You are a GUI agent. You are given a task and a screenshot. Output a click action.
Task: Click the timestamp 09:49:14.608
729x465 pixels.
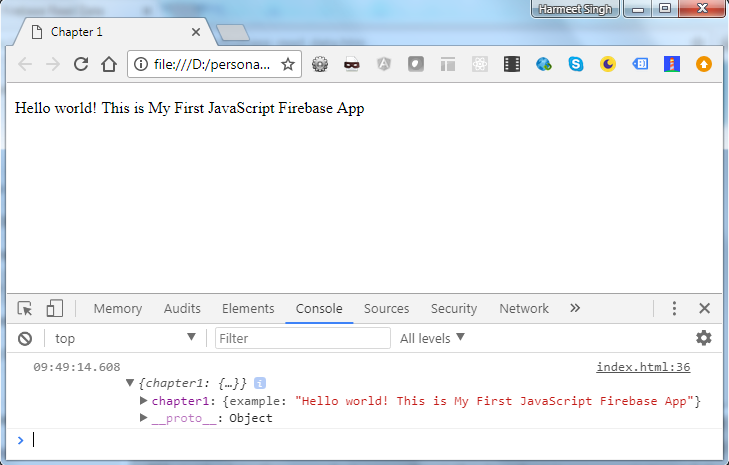77,367
